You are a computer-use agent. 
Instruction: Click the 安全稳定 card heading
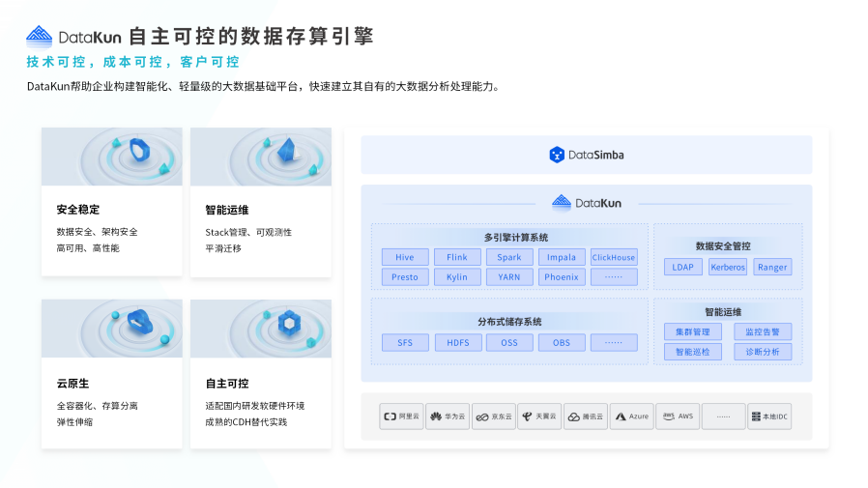click(x=78, y=210)
